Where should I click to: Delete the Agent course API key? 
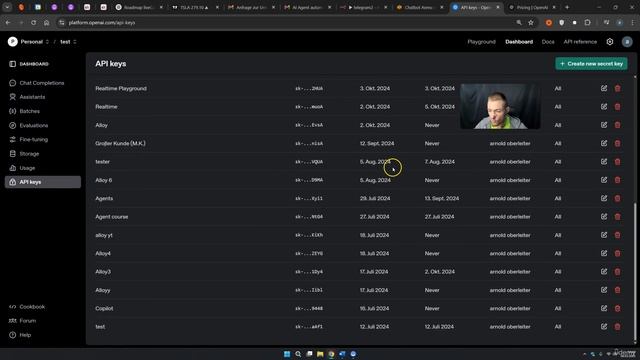pos(618,217)
